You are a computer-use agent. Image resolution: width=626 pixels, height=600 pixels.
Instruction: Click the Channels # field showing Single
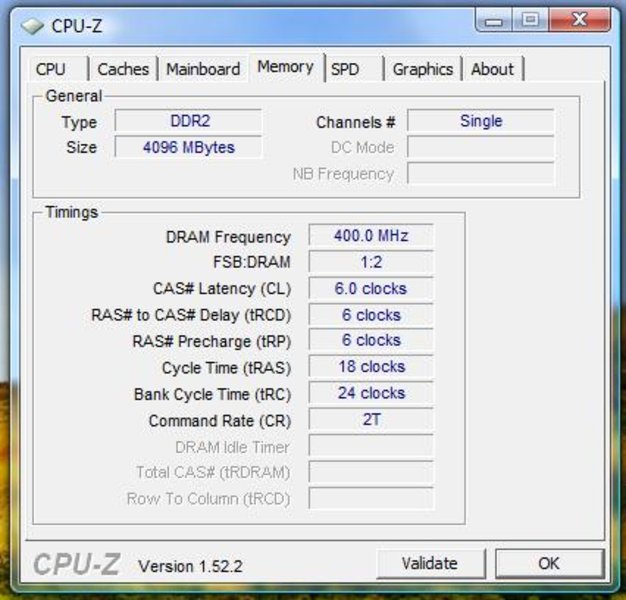coord(481,121)
